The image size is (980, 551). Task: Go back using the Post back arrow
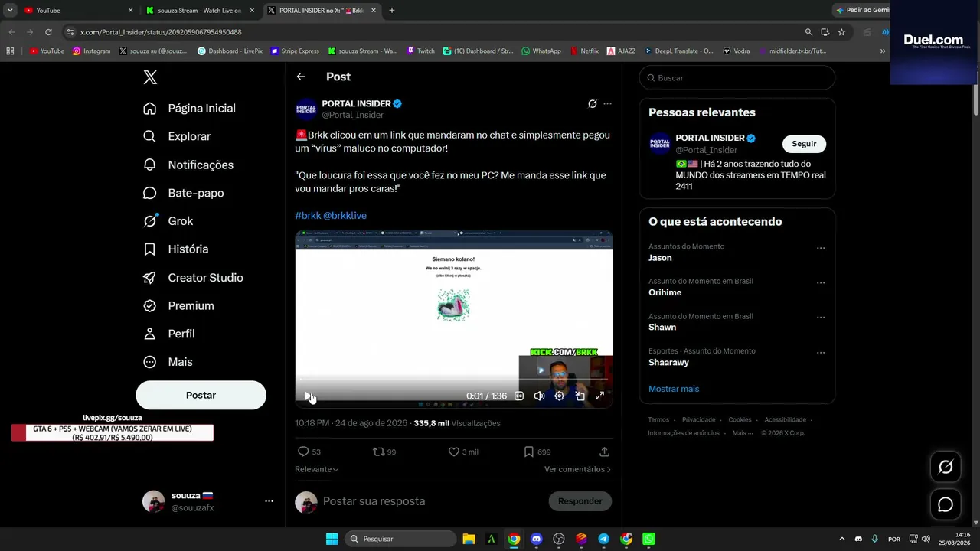tap(301, 77)
